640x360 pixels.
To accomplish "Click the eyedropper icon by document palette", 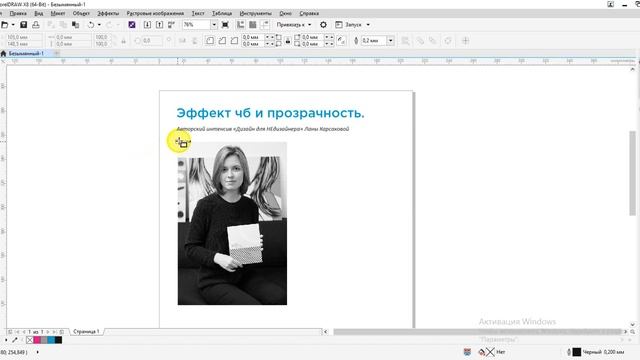I will click(x=15, y=340).
